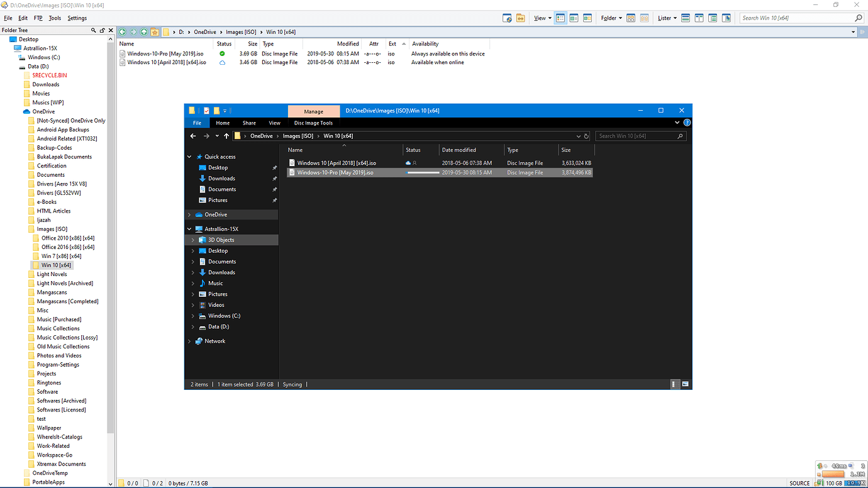Screen dimensions: 868x488
Task: Sort Explorer list by Date modified column
Action: click(459, 150)
